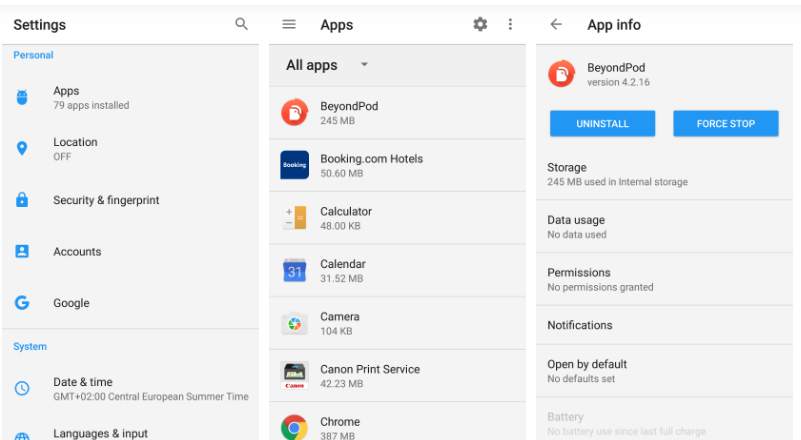The height and width of the screenshot is (440, 801).
Task: Tap the search magnifier in Settings
Action: click(241, 24)
